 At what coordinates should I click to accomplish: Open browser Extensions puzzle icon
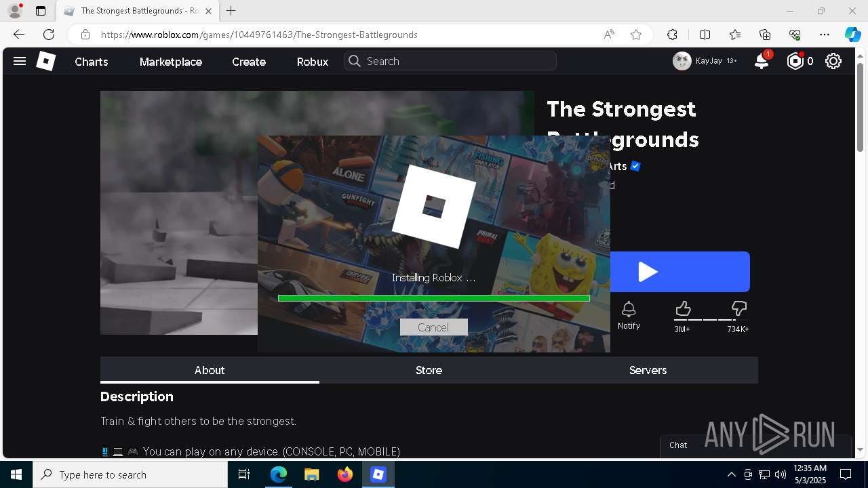pos(672,35)
